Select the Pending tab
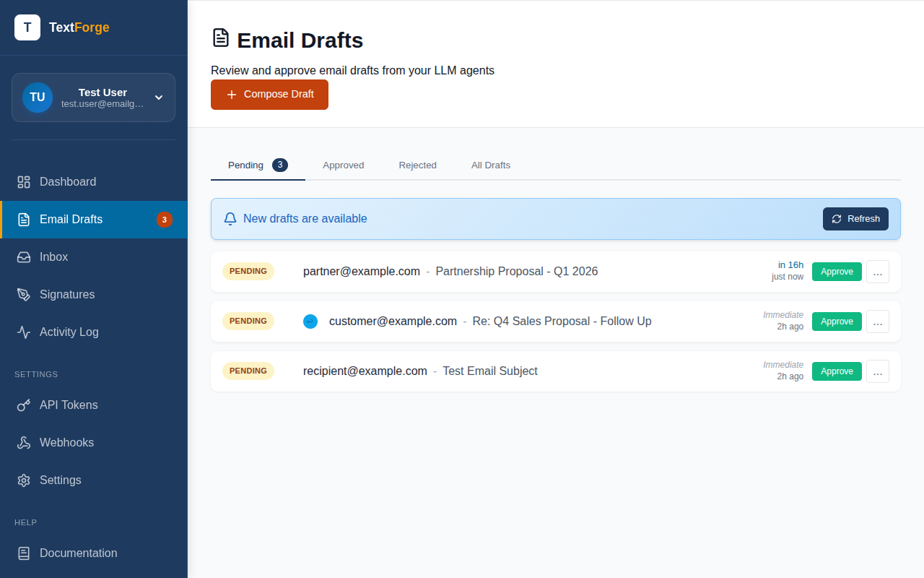The width and height of the screenshot is (924, 578). point(258,165)
